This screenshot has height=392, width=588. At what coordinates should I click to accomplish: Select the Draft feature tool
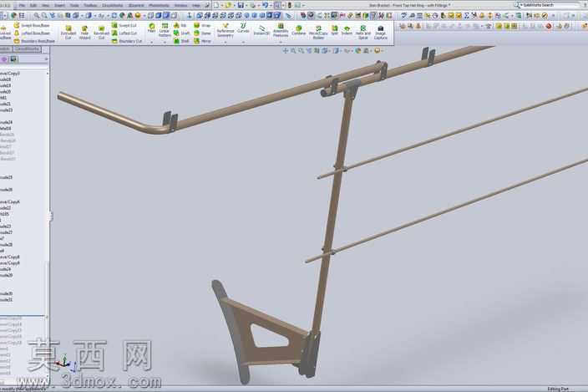point(181,33)
